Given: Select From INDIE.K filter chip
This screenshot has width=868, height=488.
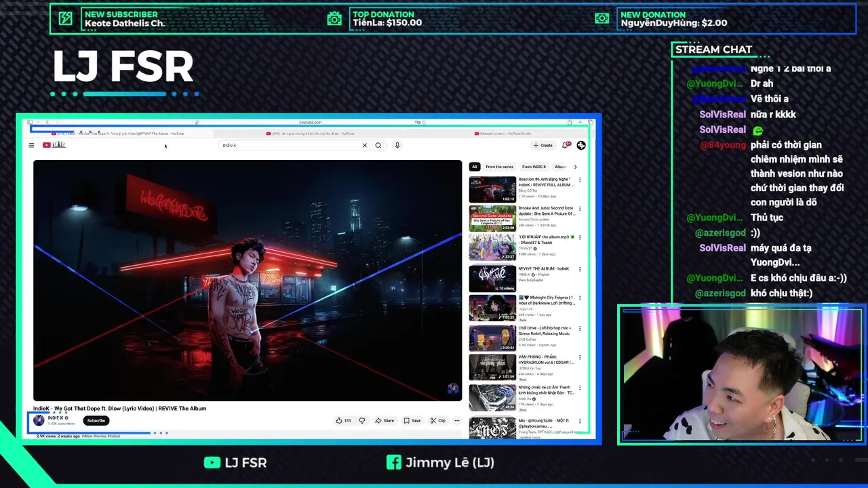Looking at the screenshot, I should (534, 167).
